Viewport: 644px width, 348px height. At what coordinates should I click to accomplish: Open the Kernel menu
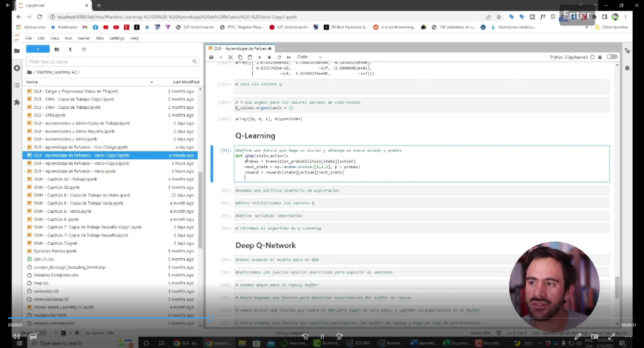(x=83, y=38)
